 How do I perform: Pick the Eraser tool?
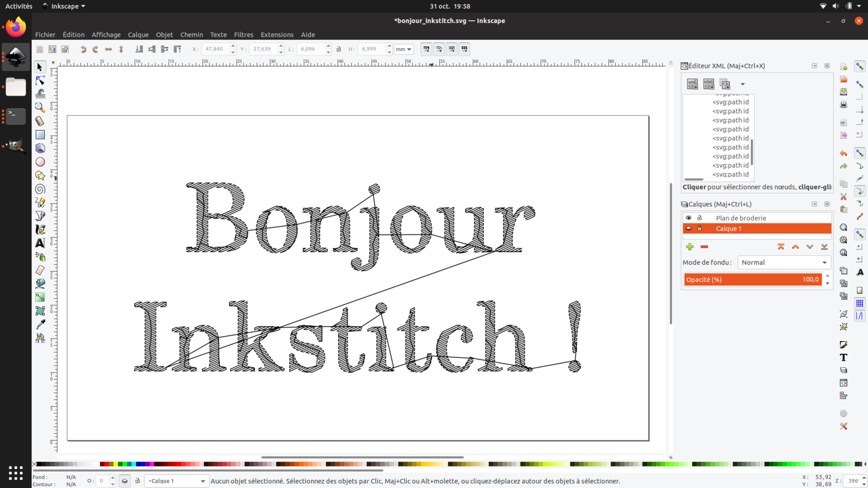point(40,270)
